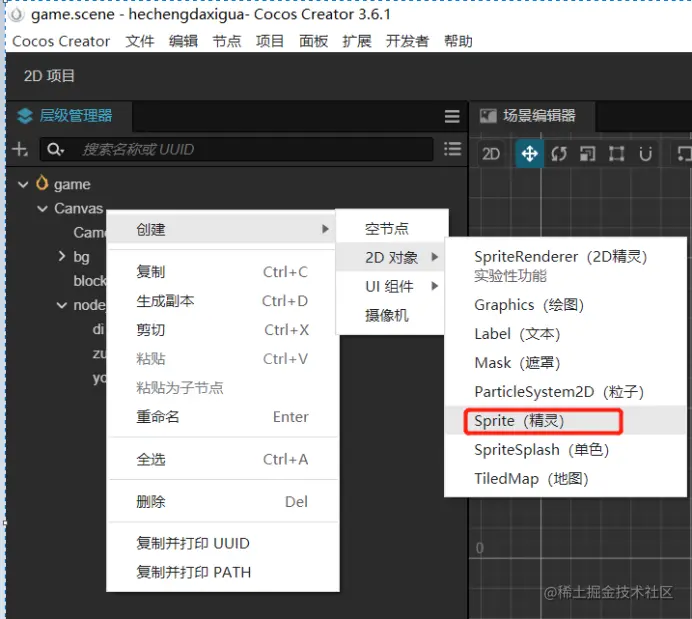Create a TiledMap (地图) object
Viewport: 692px width, 619px height.
tap(565, 479)
